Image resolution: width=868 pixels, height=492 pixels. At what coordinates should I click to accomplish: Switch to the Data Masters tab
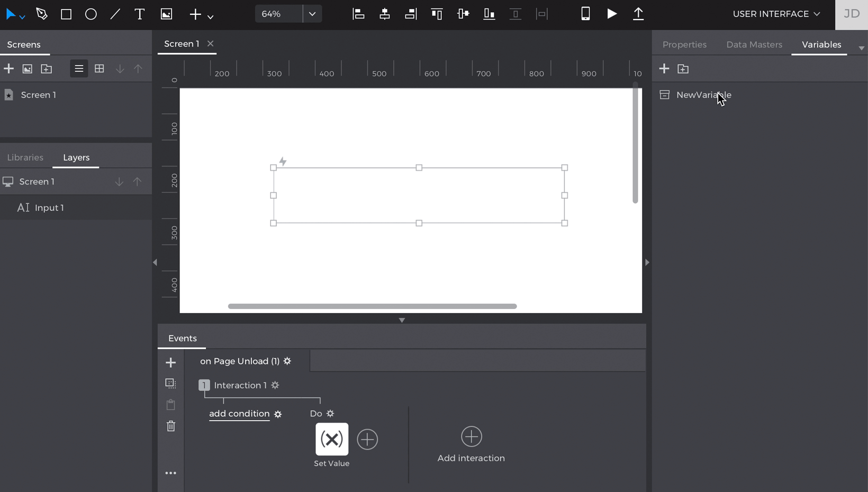pyautogui.click(x=754, y=44)
